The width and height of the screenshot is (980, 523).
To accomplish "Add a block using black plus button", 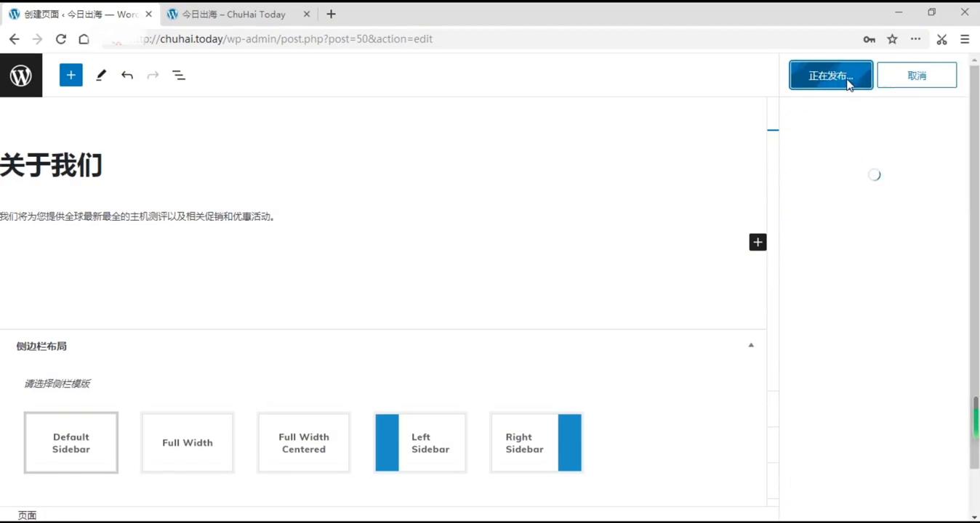I will 758,242.
